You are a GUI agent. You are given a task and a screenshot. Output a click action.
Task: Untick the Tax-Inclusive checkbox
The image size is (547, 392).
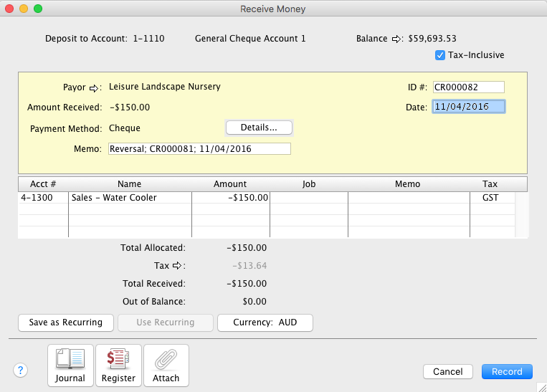[440, 55]
